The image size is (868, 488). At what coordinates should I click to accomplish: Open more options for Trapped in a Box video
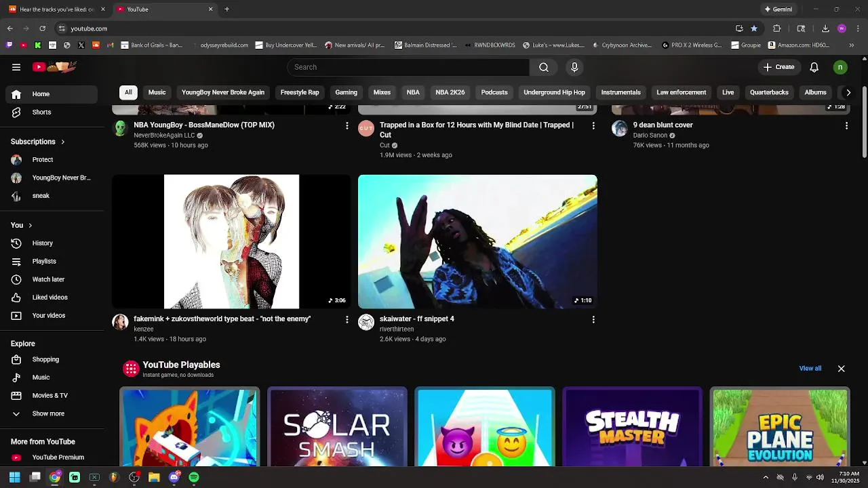[x=593, y=126]
